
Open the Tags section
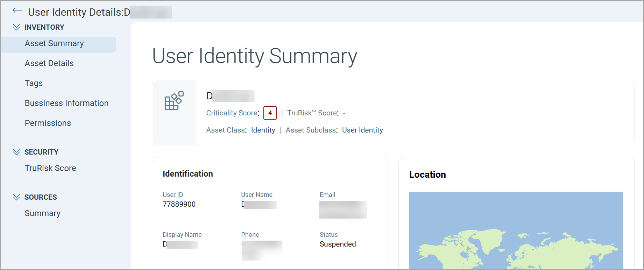[34, 84]
